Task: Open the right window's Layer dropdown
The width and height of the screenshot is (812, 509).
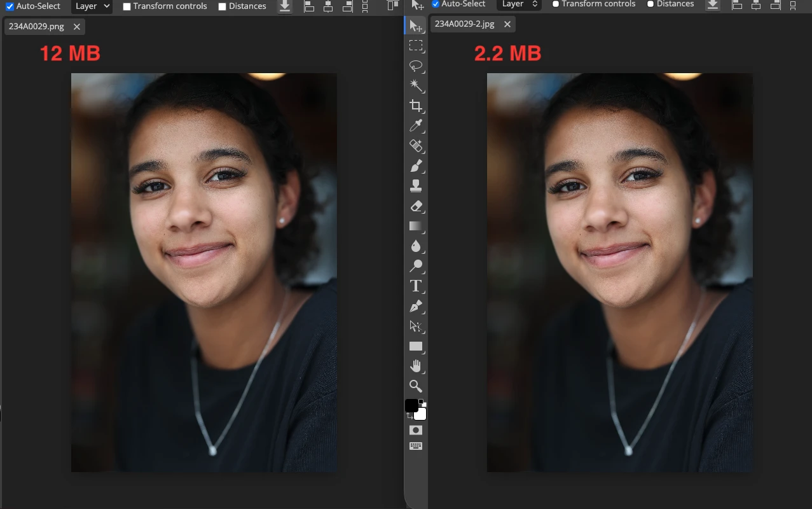Action: (x=518, y=4)
